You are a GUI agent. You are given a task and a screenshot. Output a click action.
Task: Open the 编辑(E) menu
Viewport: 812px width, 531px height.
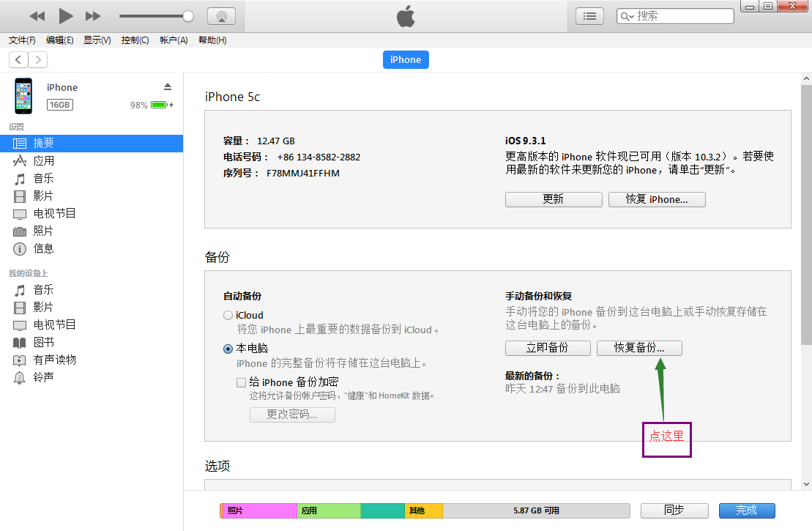[x=59, y=40]
